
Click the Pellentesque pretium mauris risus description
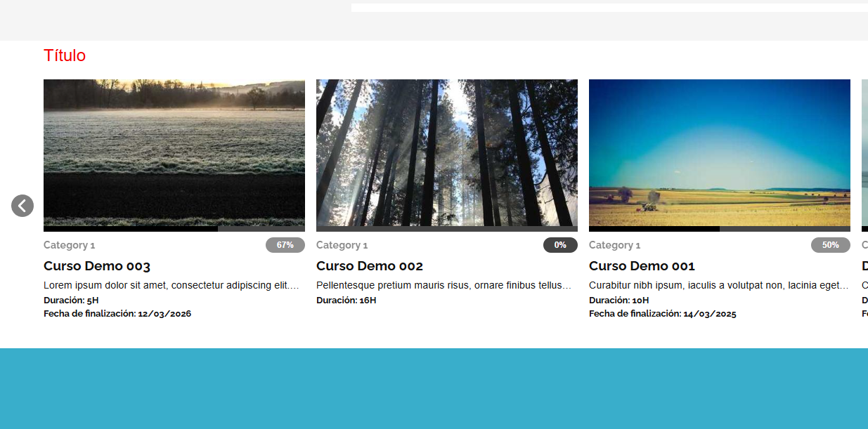click(x=444, y=286)
